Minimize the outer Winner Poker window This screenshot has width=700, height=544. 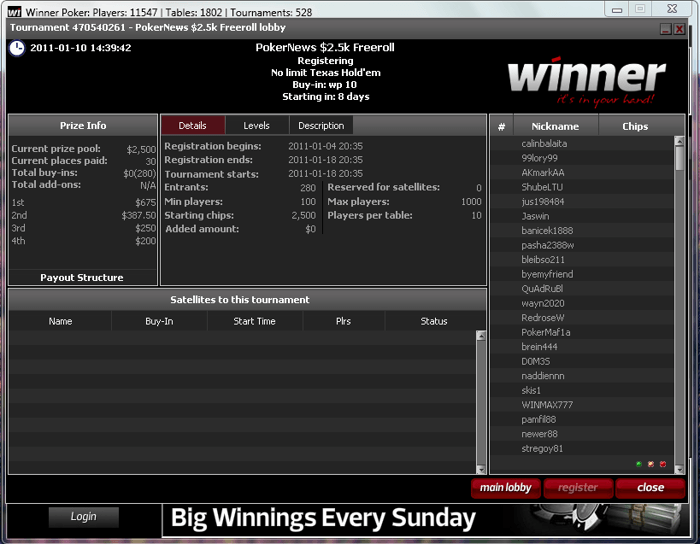pyautogui.click(x=617, y=9)
